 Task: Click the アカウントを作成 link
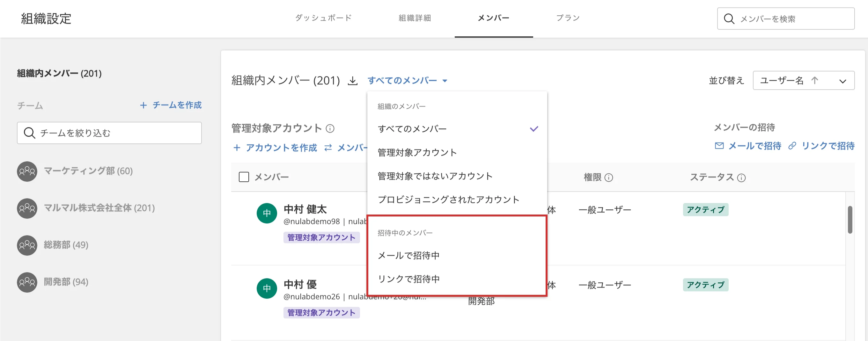[275, 148]
